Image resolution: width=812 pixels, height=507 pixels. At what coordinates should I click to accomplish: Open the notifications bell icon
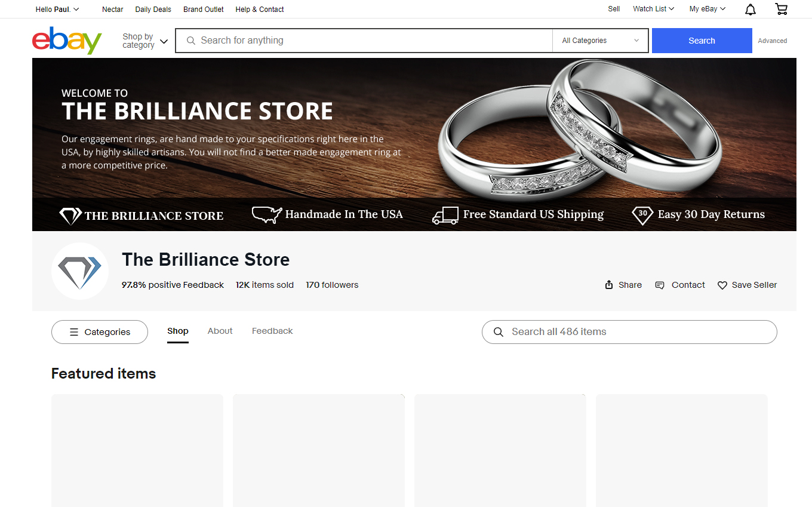pos(751,9)
